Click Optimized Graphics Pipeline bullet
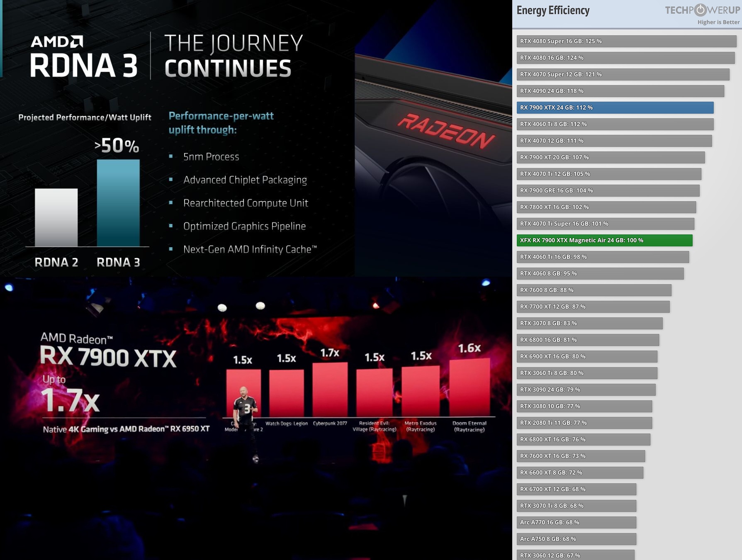The image size is (742, 560). pyautogui.click(x=244, y=226)
